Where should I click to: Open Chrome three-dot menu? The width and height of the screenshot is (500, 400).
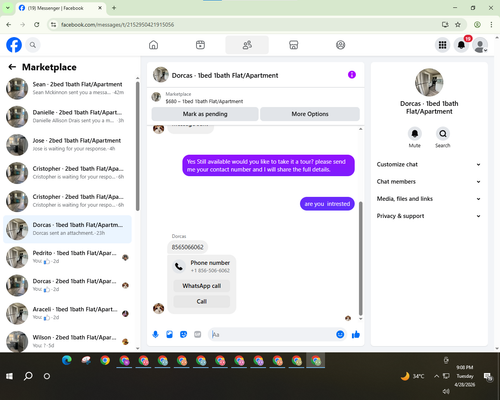(x=491, y=24)
